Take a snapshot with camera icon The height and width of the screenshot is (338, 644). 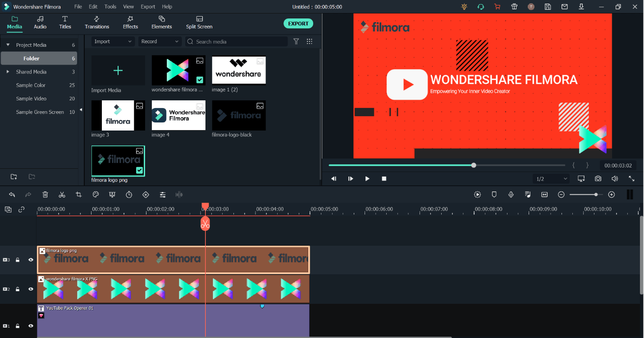click(598, 179)
